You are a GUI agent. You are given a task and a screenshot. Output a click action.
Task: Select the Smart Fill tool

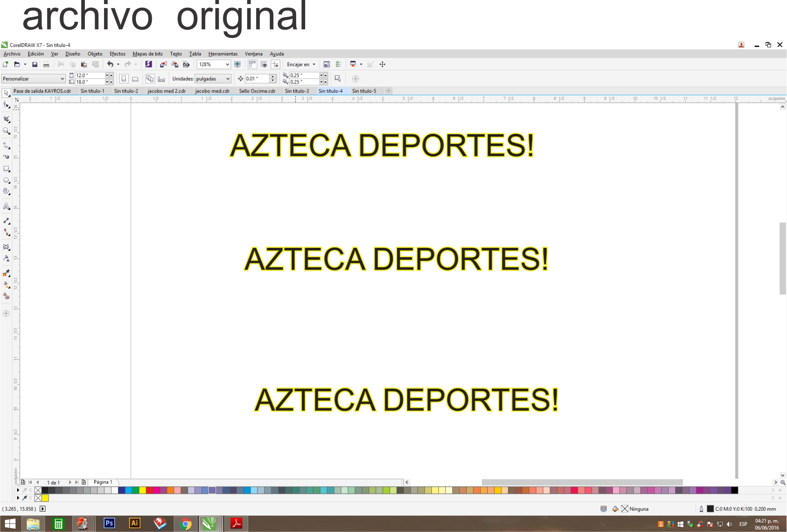(x=7, y=296)
